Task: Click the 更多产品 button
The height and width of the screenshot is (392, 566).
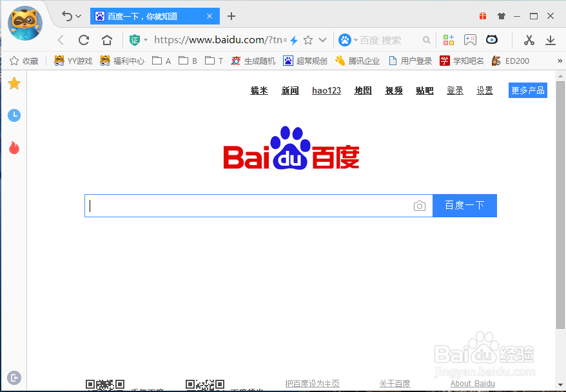Action: [528, 90]
